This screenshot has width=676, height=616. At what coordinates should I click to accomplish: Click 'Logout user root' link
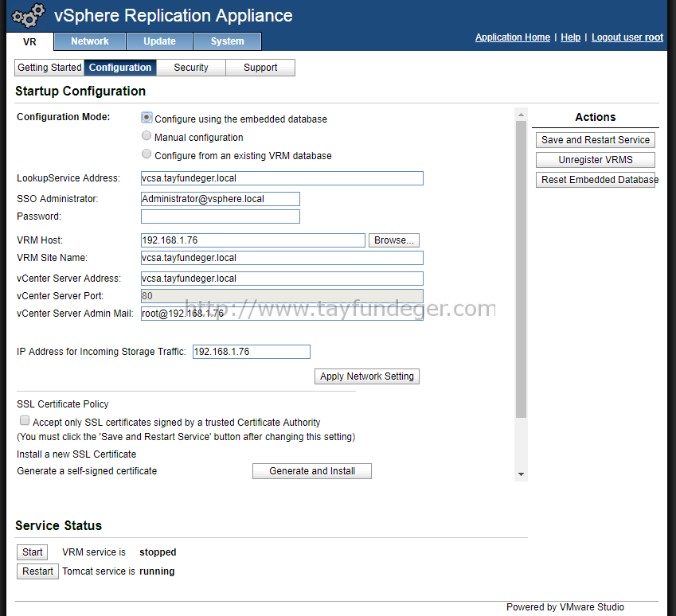[x=627, y=37]
